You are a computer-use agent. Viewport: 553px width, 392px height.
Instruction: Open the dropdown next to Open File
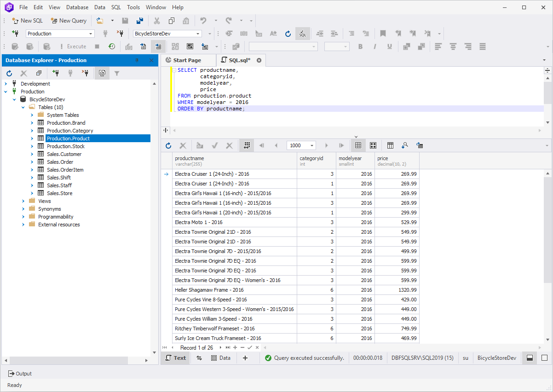(112, 21)
